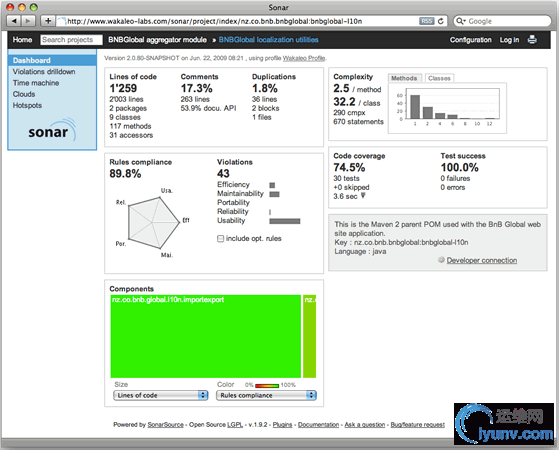Open BNBGlobal localization utilities breadcrumb
This screenshot has width=559, height=450.
pyautogui.click(x=268, y=40)
